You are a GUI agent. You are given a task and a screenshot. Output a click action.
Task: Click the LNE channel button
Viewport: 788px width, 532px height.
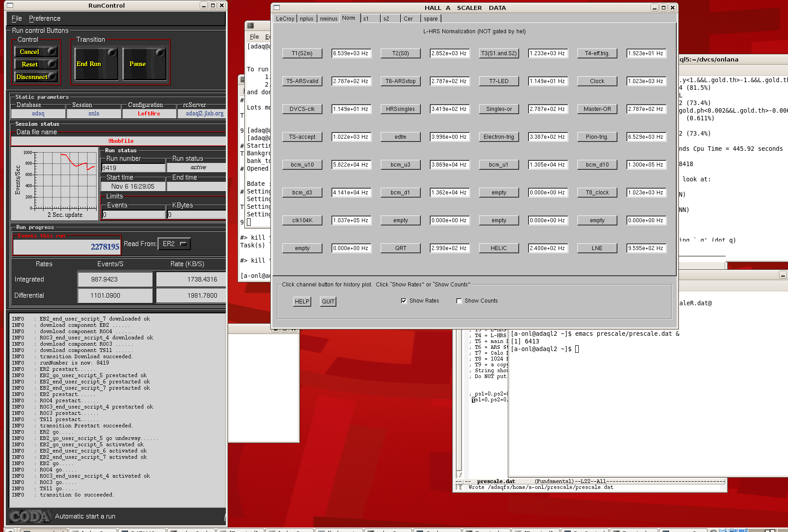597,248
